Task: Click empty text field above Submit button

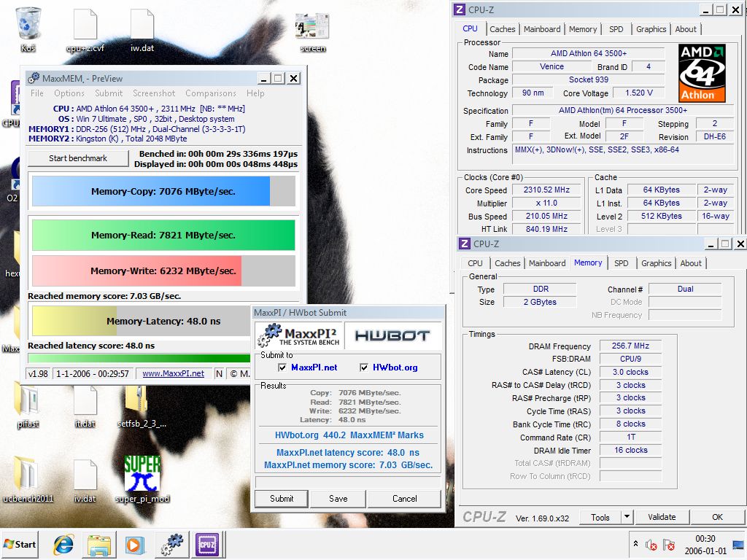Action: [x=348, y=481]
